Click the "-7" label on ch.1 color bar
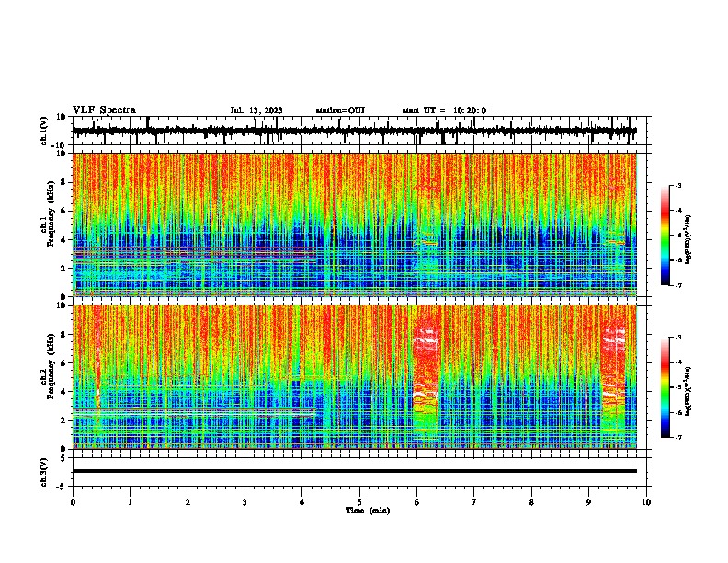The height and width of the screenshot is (563, 728). pyautogui.click(x=678, y=285)
